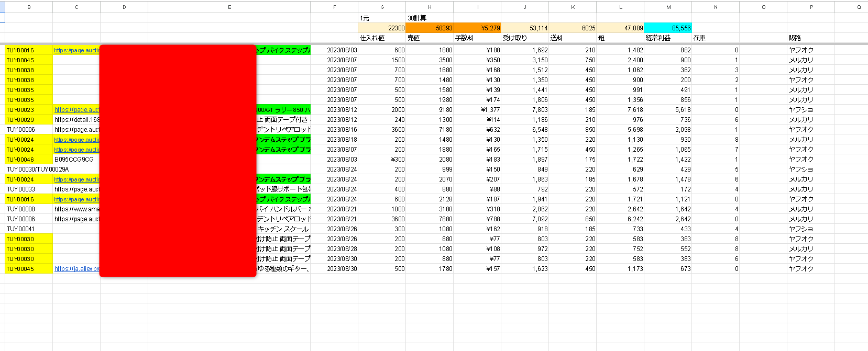Select ヤフオク in the TUY00046 row

pyautogui.click(x=811, y=160)
